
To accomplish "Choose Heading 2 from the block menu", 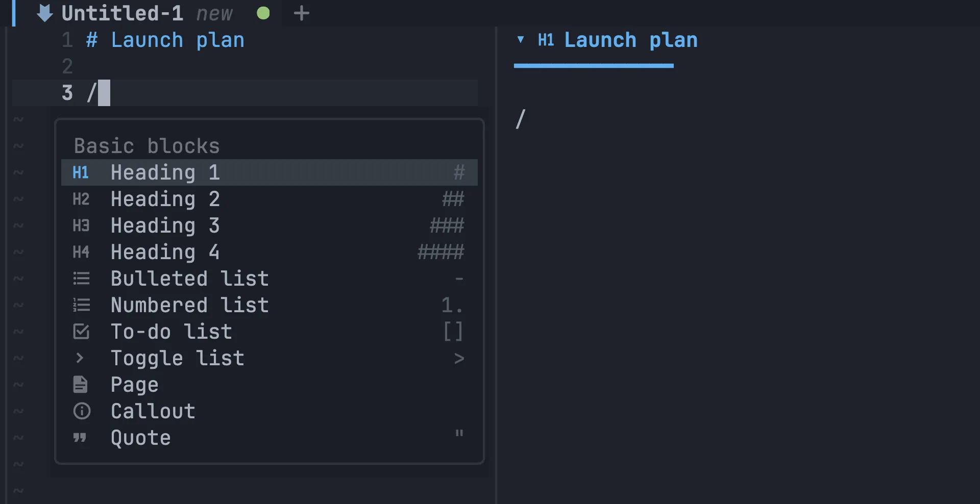I will pyautogui.click(x=269, y=199).
